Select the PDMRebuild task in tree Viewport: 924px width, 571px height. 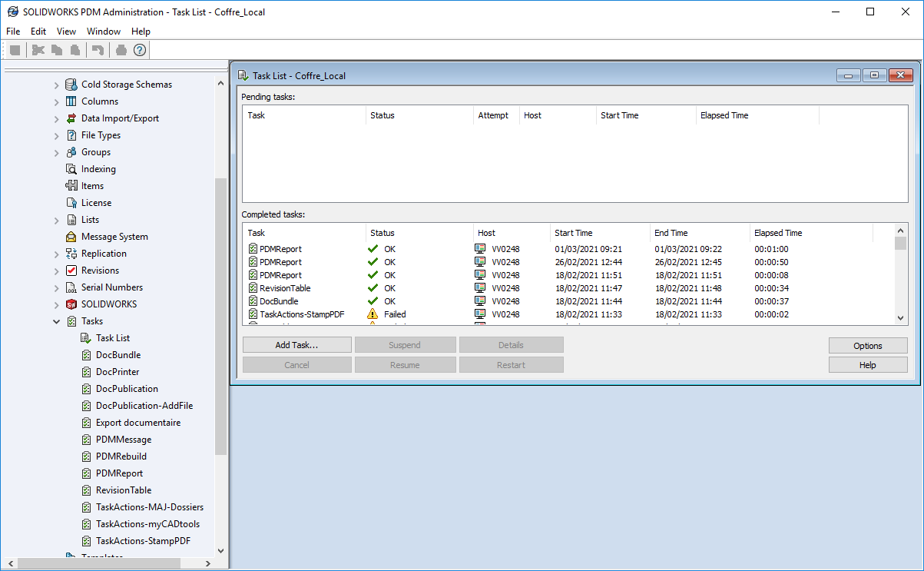[x=121, y=456]
